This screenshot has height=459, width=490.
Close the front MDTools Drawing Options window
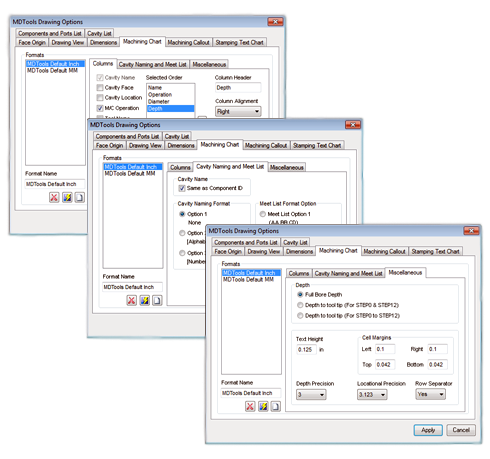[471, 230]
